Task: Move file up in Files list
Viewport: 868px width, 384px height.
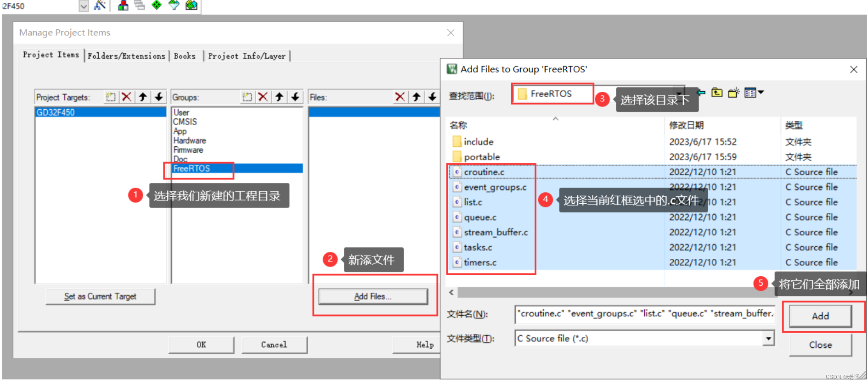Action: pyautogui.click(x=417, y=97)
